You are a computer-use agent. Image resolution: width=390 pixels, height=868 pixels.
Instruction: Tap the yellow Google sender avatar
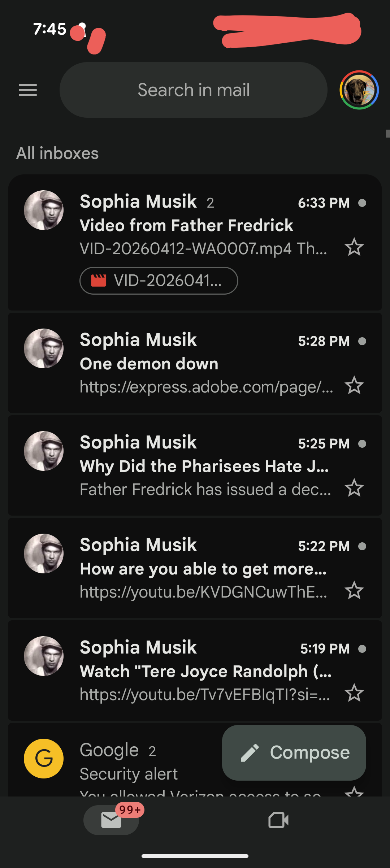tap(44, 758)
